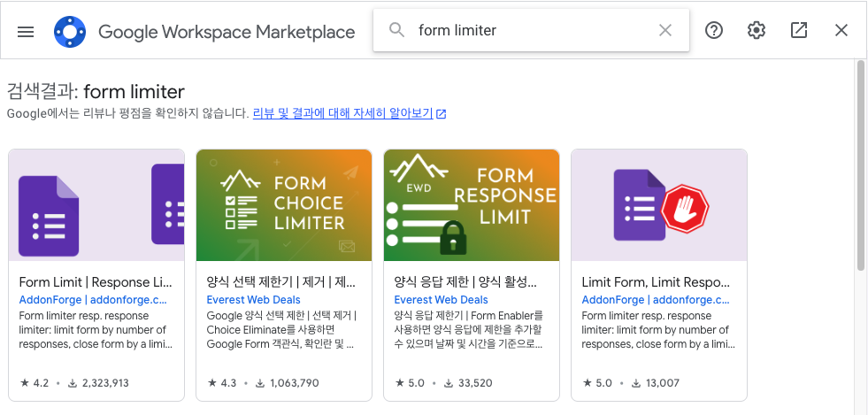
Task: Open Marketplace in a new window icon
Action: point(799,30)
